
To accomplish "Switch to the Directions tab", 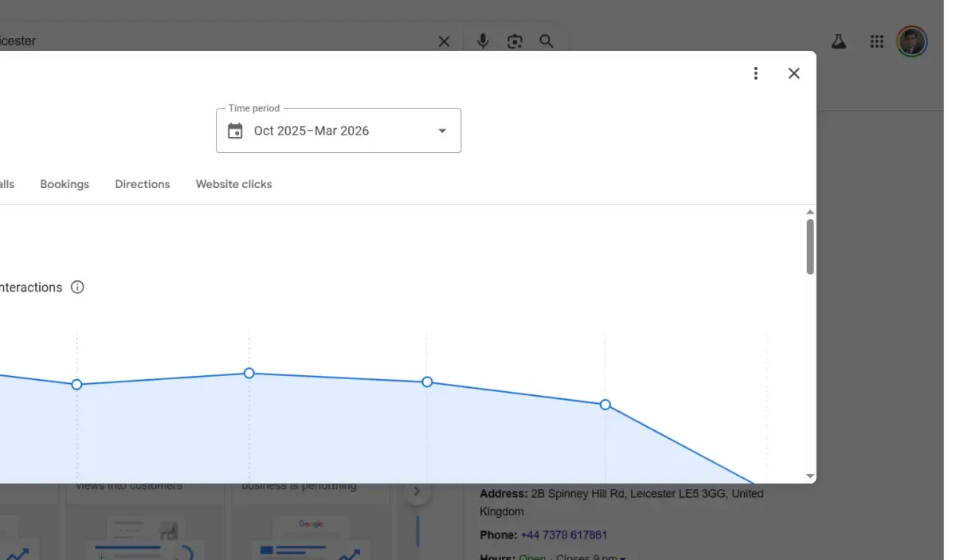I will coord(143,184).
